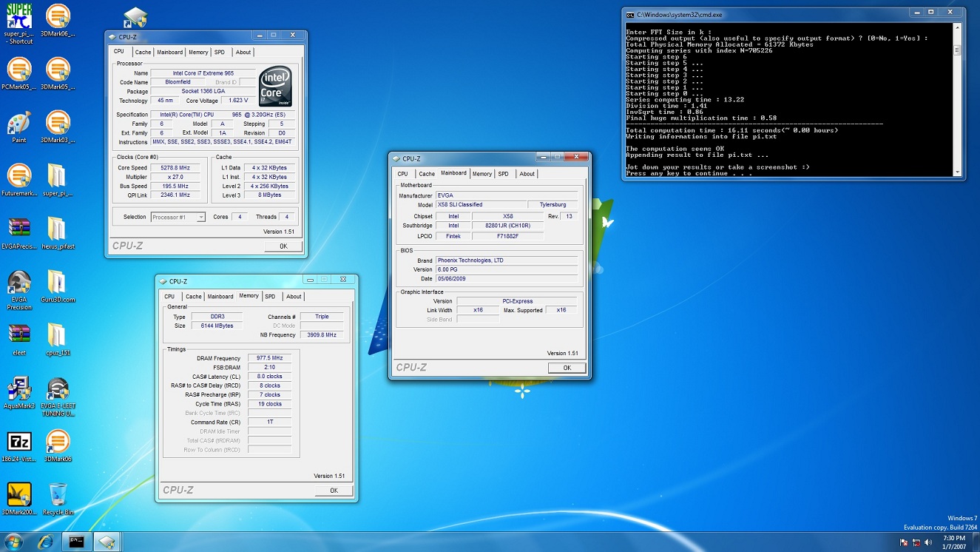
Task: Launch the EVGA Precision application icon
Action: 19,290
